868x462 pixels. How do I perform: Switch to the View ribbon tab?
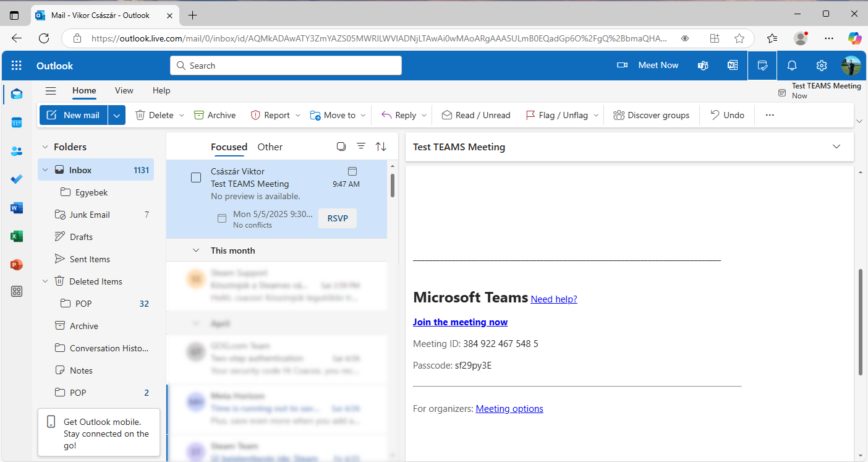pyautogui.click(x=124, y=90)
